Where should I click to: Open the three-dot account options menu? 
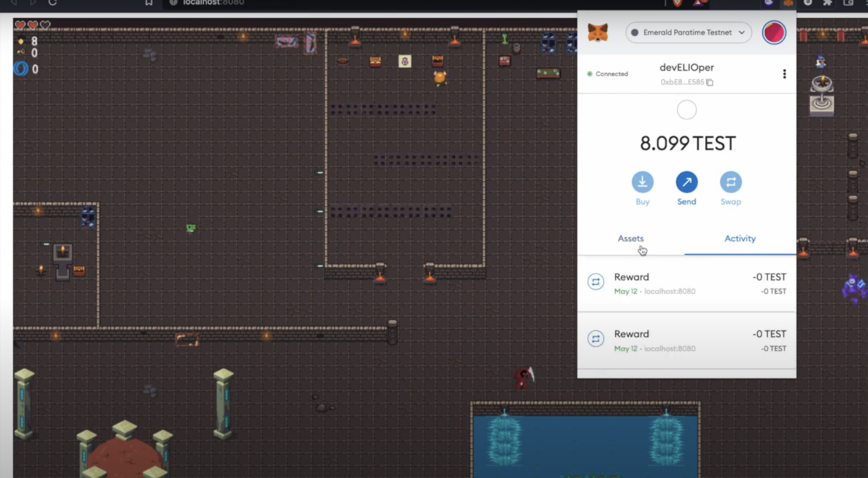point(784,74)
